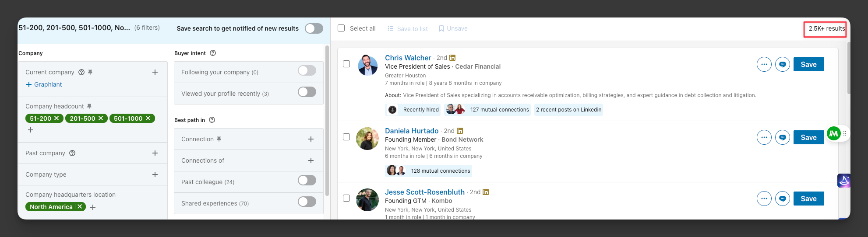The width and height of the screenshot is (868, 237).
Task: Click Chris Walcher's profile photo
Action: 367,65
